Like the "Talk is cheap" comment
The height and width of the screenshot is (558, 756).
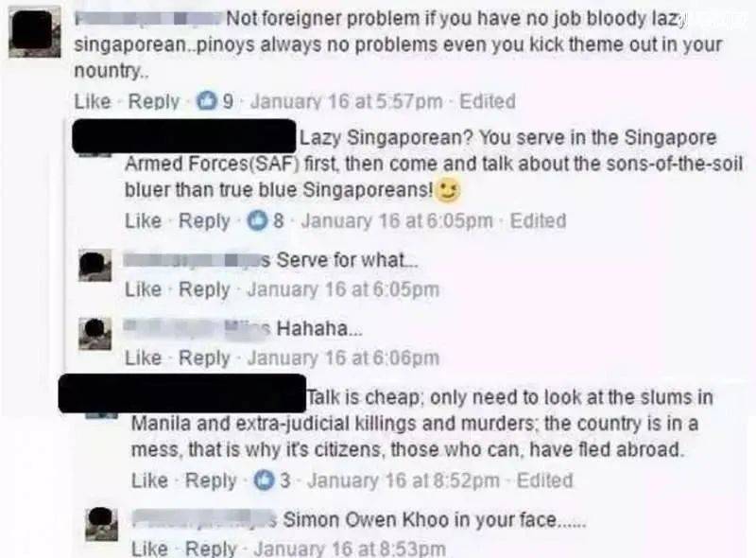pos(150,480)
